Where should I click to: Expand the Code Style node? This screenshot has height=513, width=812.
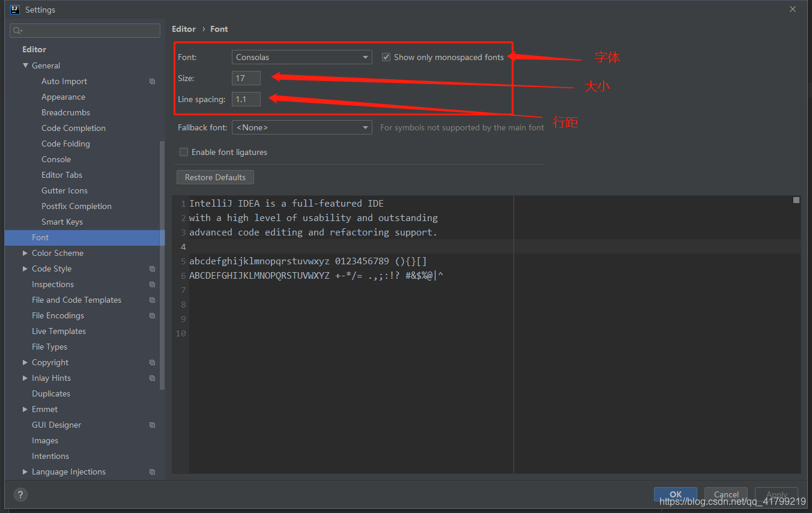[x=25, y=269]
